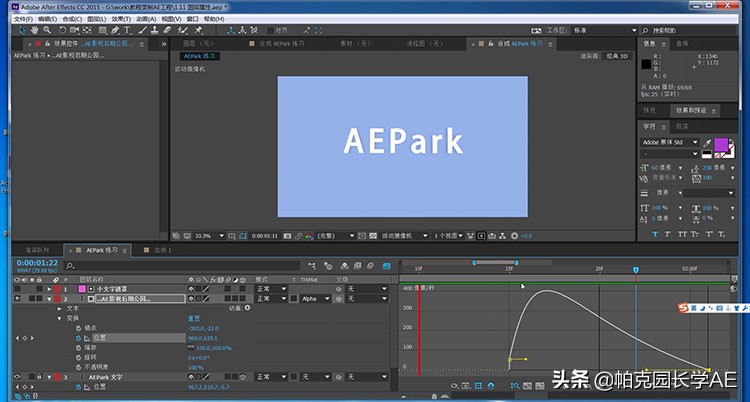Select the Puppet Pin tool

pos(198,30)
